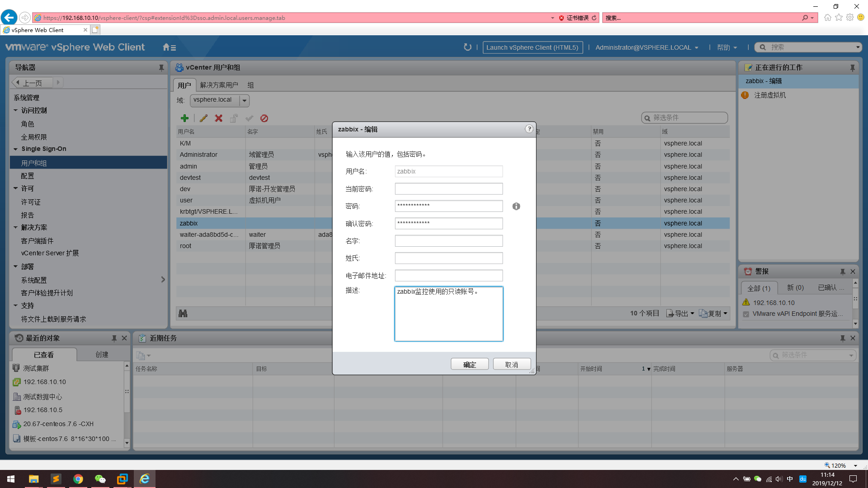Click the help question mark in zabbix dialog
The image size is (868, 488).
coord(528,129)
